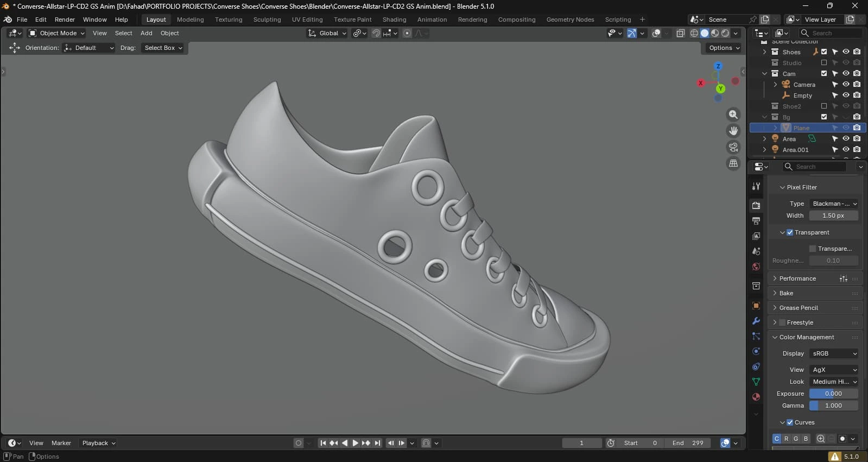
Task: Enable the Studio collection checkbox
Action: tap(824, 63)
